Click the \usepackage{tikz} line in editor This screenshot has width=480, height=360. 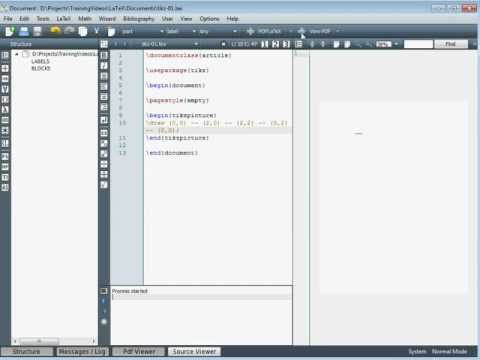(x=177, y=70)
